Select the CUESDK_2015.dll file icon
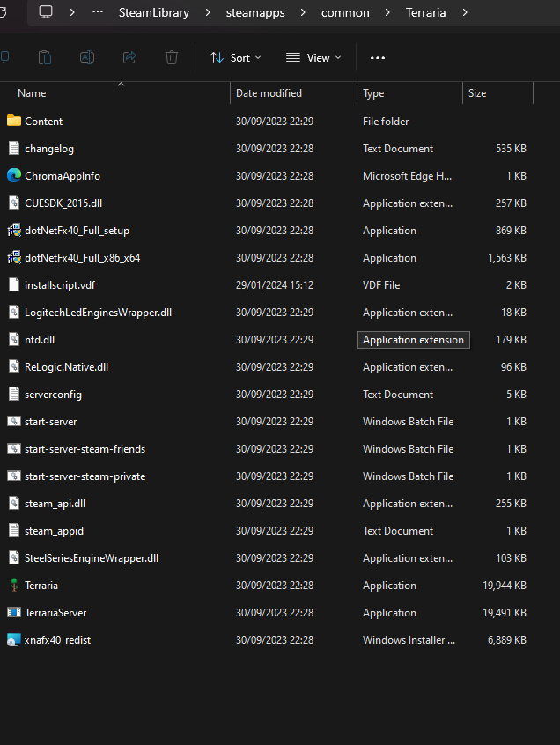 pos(14,203)
